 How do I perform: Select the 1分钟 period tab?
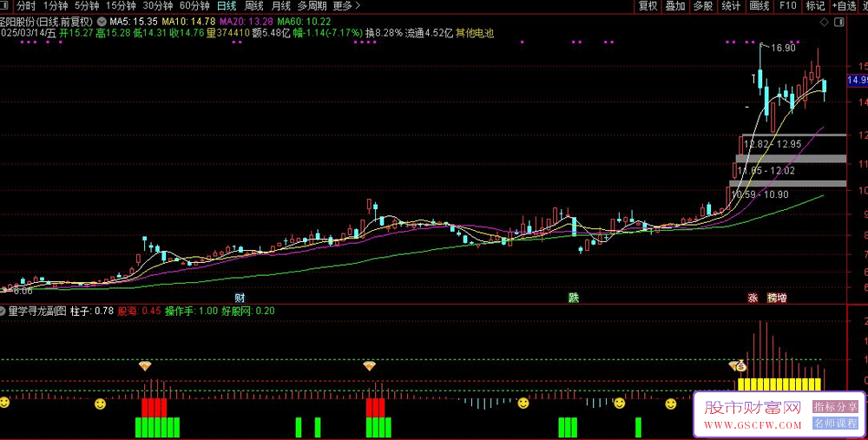pyautogui.click(x=56, y=6)
